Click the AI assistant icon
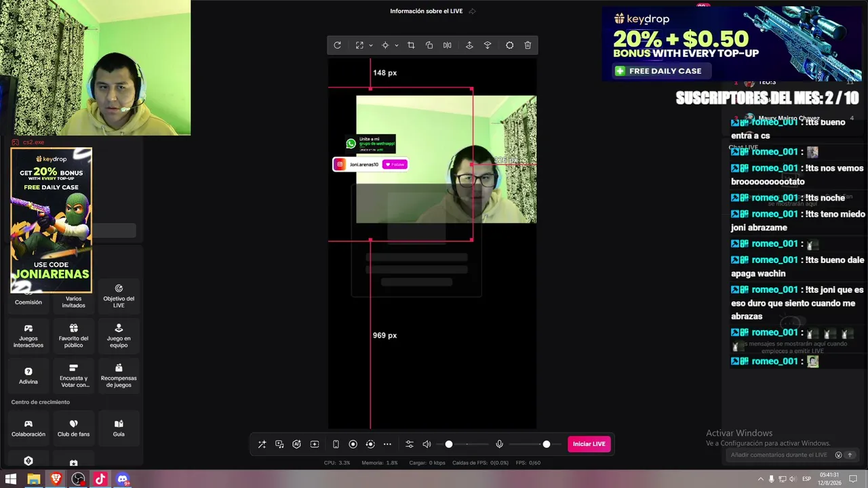 (x=296, y=444)
